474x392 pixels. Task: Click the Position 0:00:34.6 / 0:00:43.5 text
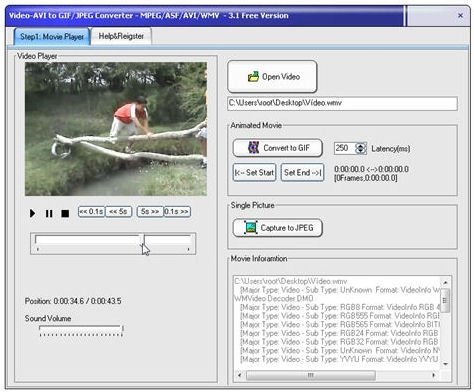tap(73, 301)
